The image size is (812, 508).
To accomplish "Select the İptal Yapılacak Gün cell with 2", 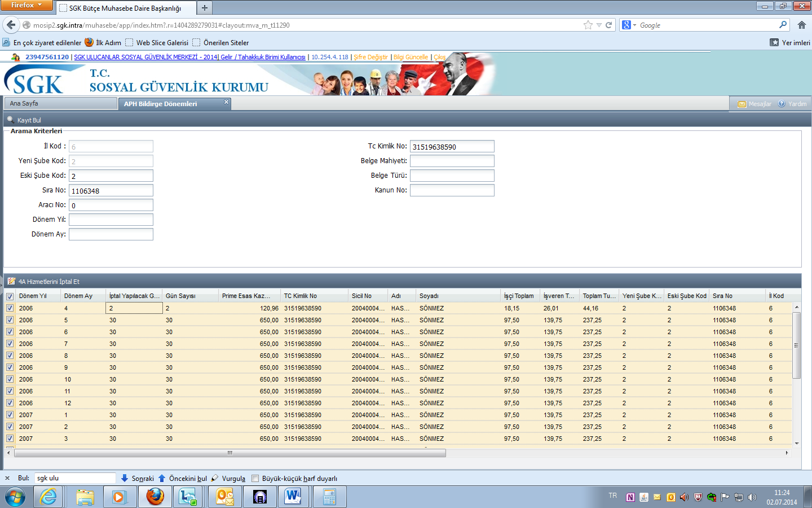I will point(134,308).
